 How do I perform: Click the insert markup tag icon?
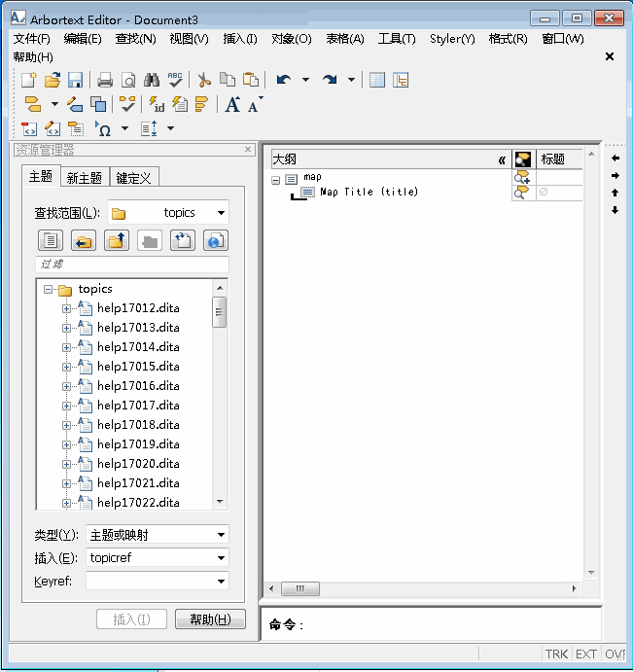tap(33, 104)
